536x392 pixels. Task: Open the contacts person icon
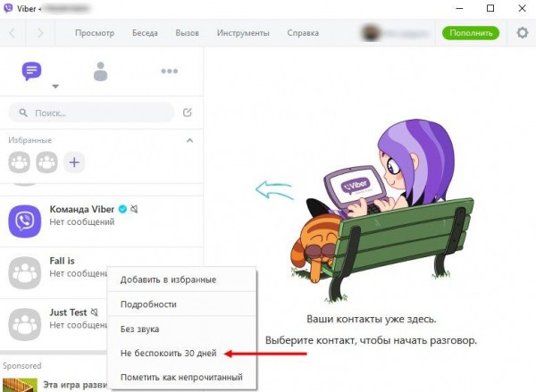point(100,71)
